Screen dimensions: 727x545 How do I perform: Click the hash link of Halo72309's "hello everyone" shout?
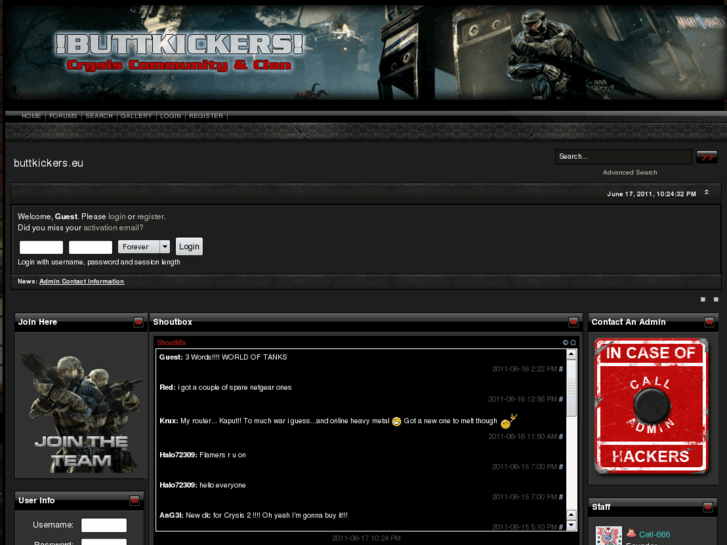click(x=561, y=497)
